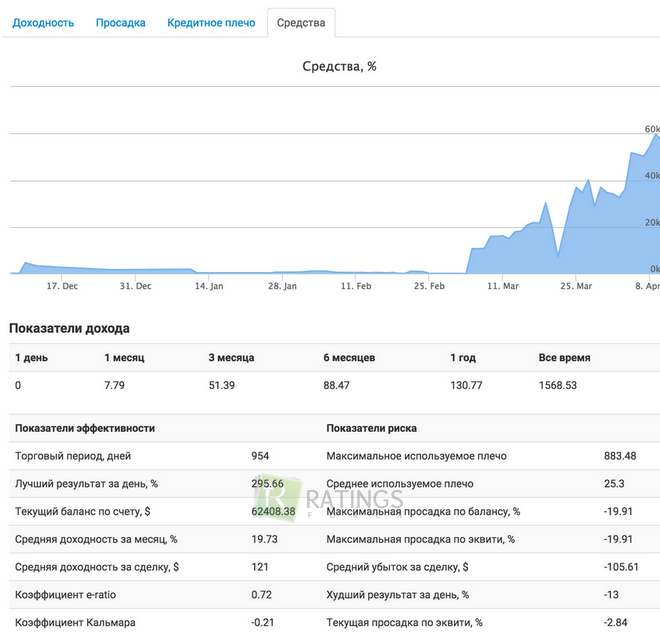This screenshot has height=634, width=660.
Task: Click the chart title 'Средства, %'
Action: pyautogui.click(x=339, y=67)
